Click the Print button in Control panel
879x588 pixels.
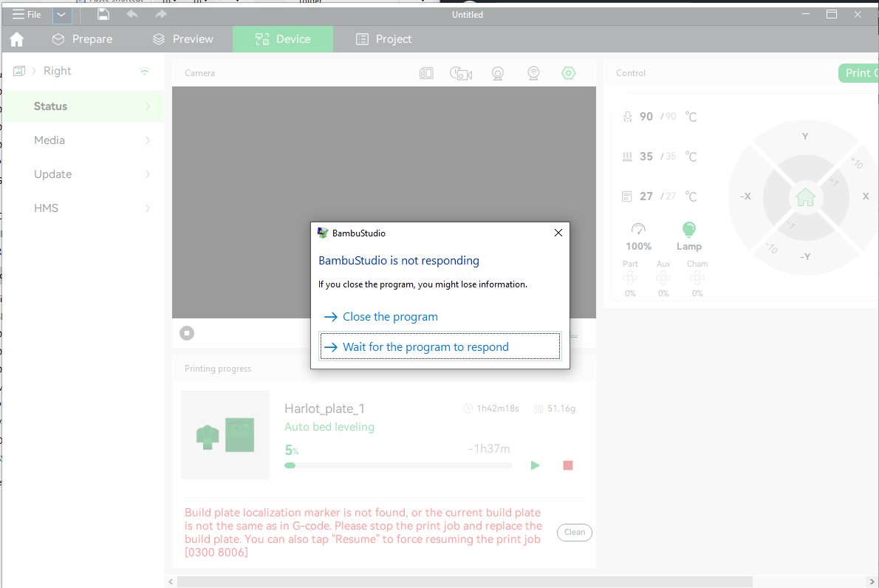(x=859, y=73)
